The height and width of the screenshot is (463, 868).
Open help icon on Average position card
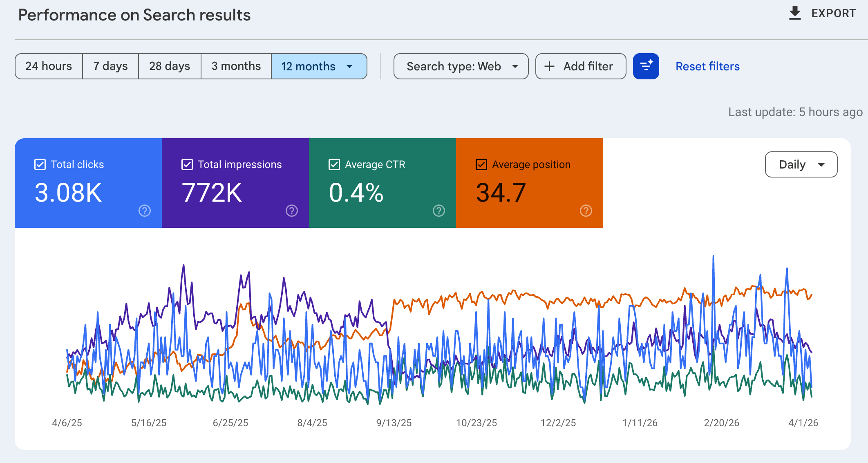[x=586, y=211]
